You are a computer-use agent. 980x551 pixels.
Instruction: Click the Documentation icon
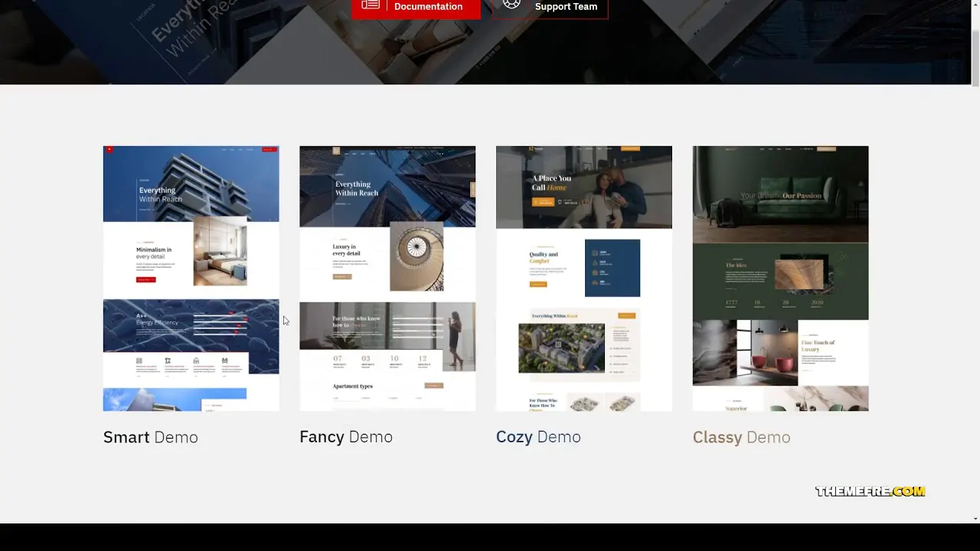tap(371, 5)
